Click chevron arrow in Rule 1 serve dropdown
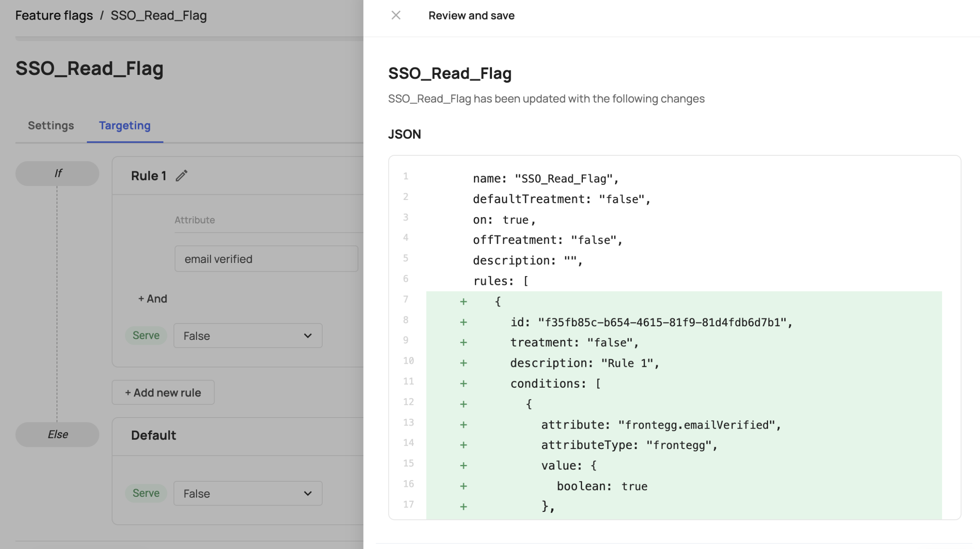980x549 pixels. [308, 336]
